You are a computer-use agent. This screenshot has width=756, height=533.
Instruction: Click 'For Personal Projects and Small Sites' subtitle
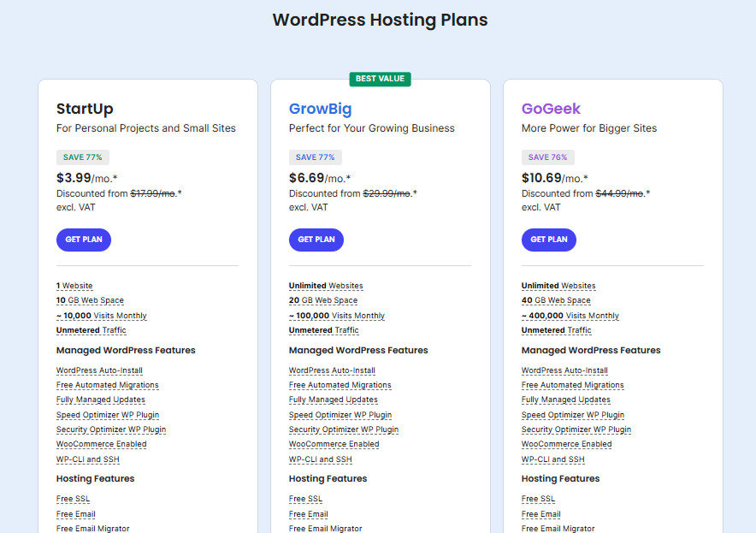tap(146, 128)
